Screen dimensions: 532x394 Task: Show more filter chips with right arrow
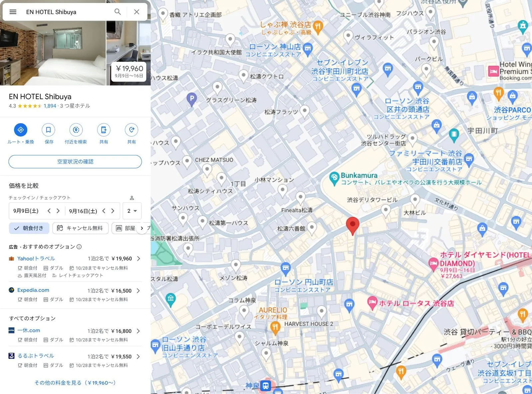(142, 228)
